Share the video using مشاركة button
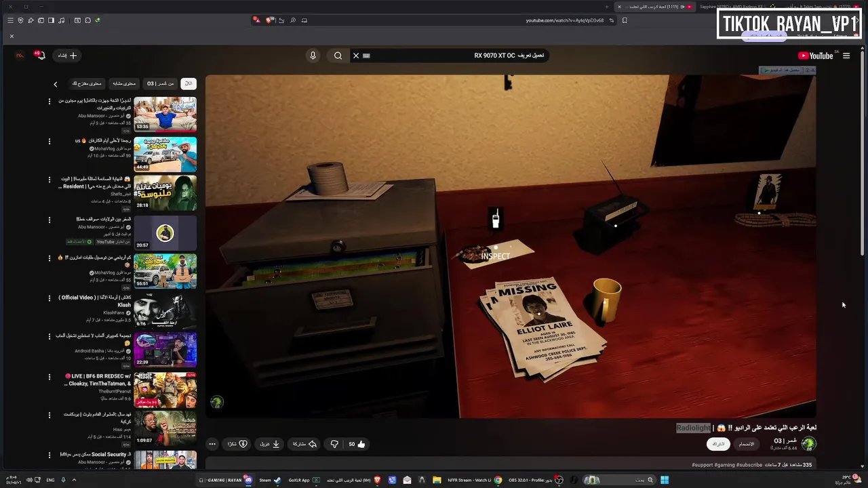Image resolution: width=868 pixels, height=488 pixels. click(x=304, y=444)
